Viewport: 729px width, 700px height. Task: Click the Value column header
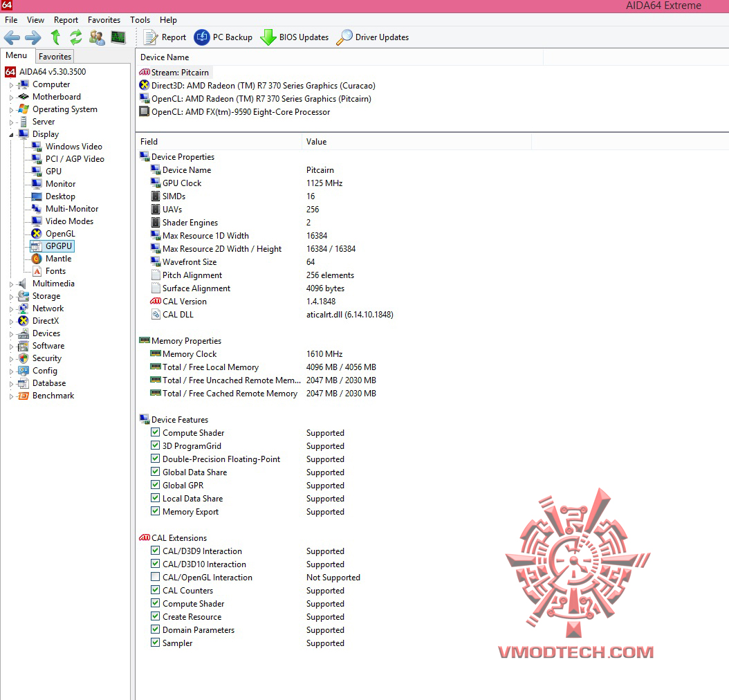[x=416, y=142]
